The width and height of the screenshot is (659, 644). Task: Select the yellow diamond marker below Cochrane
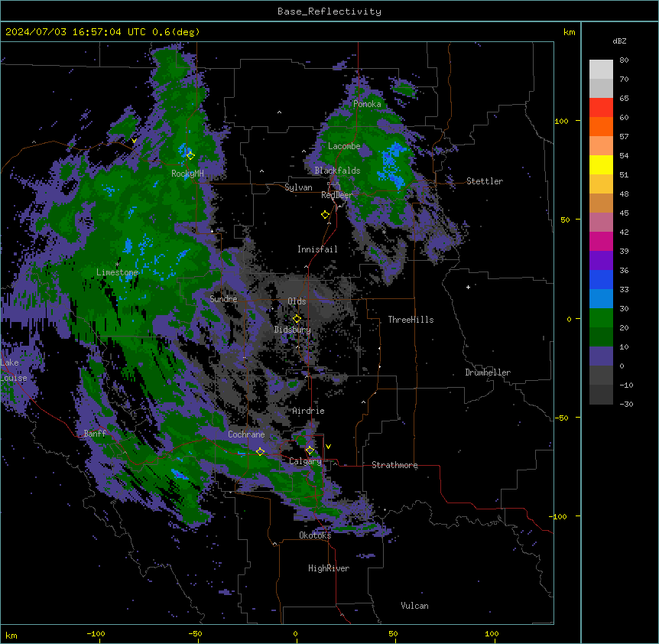260,451
